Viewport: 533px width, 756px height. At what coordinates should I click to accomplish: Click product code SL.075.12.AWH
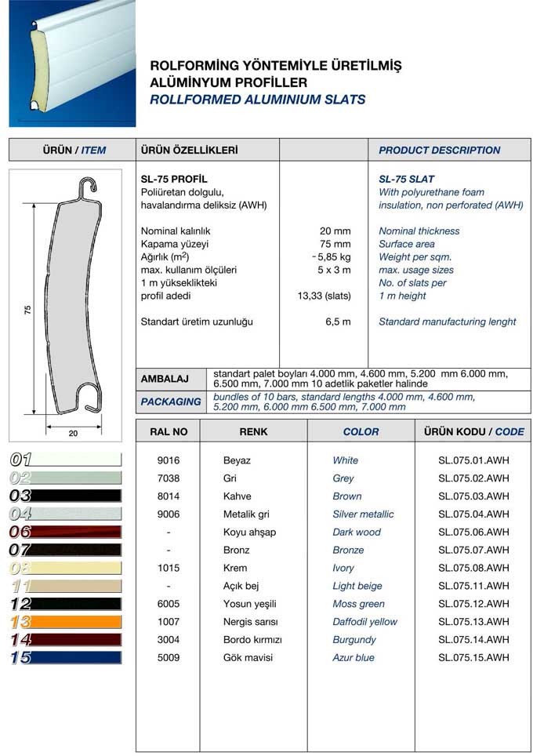(473, 604)
